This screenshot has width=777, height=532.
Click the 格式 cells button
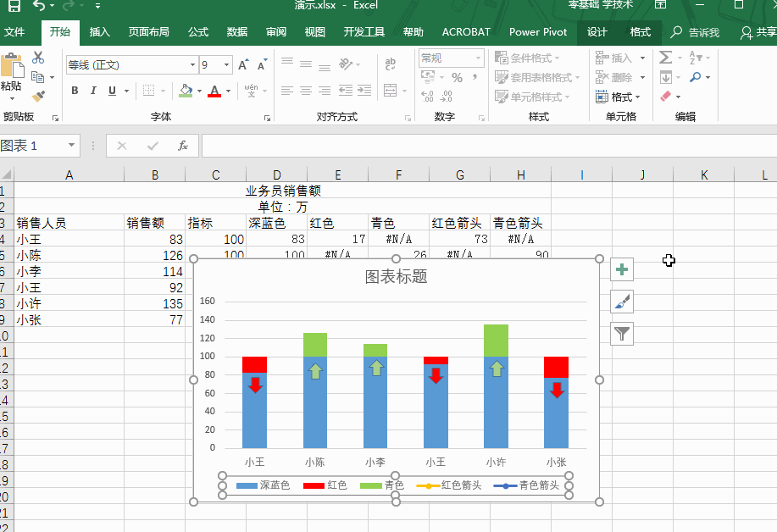click(x=618, y=97)
